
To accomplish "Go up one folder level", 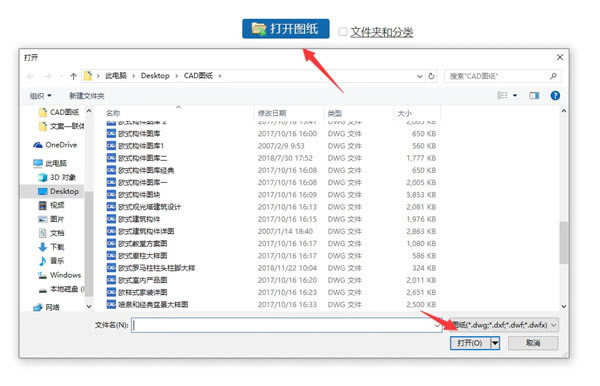I will [x=73, y=76].
